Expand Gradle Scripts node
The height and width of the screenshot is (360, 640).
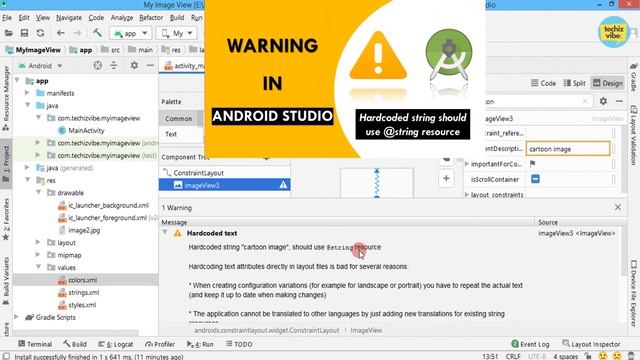[17, 317]
